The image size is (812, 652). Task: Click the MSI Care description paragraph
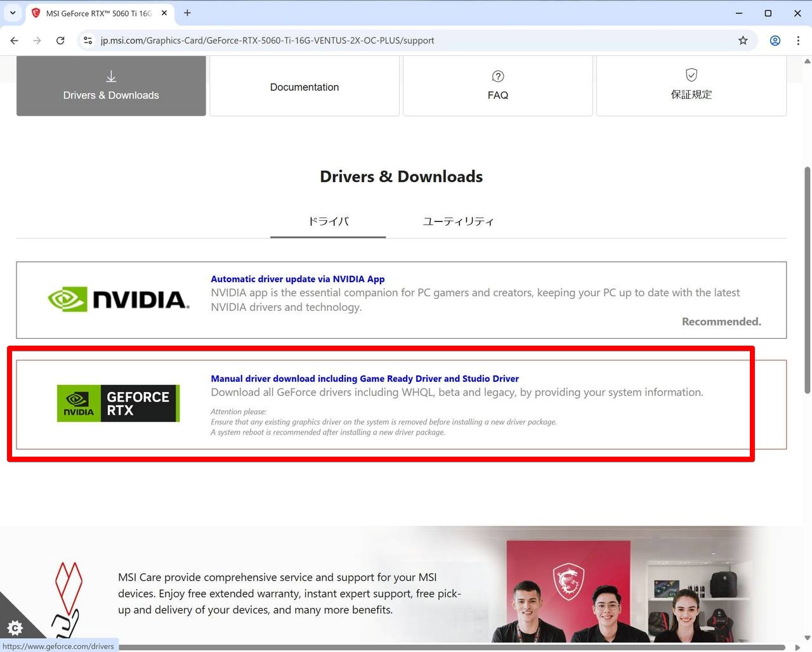[289, 594]
